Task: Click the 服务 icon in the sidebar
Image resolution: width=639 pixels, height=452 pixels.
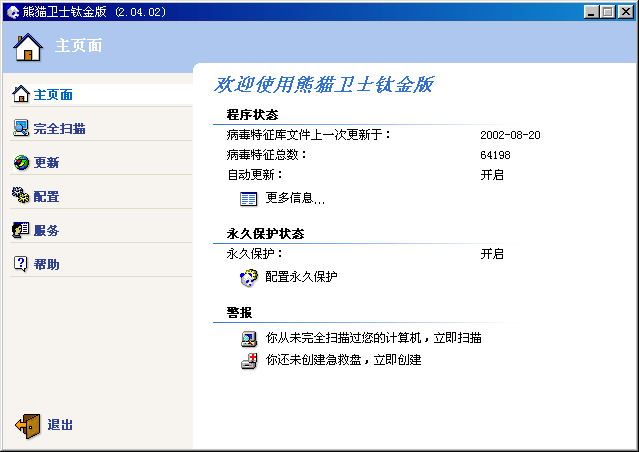Action: pyautogui.click(x=21, y=230)
